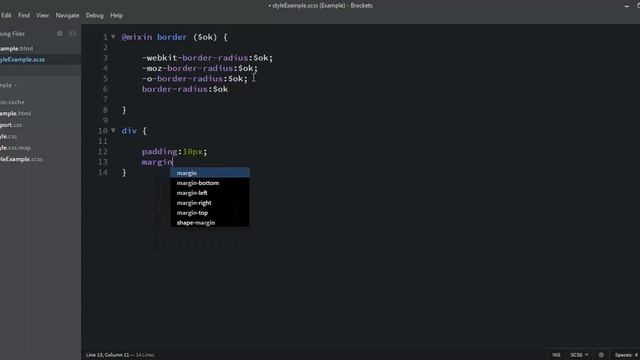Click the 'Line 13, Column 11' cursor status
640x360 pixels.
pyautogui.click(x=107, y=355)
